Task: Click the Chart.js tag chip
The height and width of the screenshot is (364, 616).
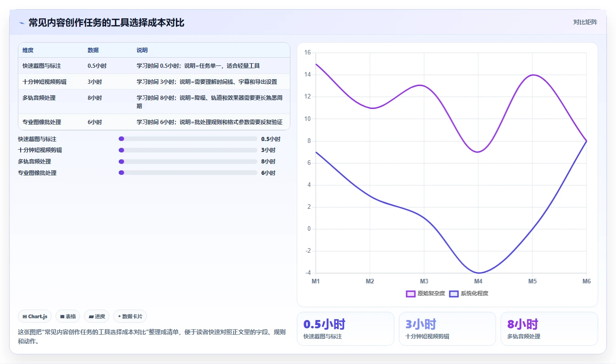Action: [35, 316]
